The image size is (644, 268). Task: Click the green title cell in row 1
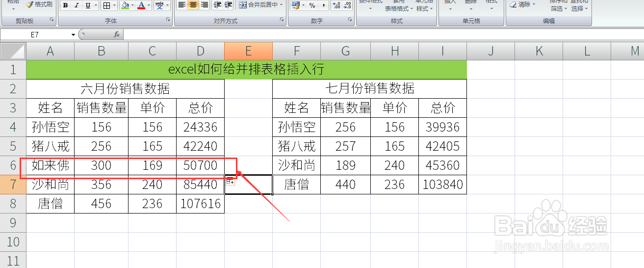(x=246, y=69)
